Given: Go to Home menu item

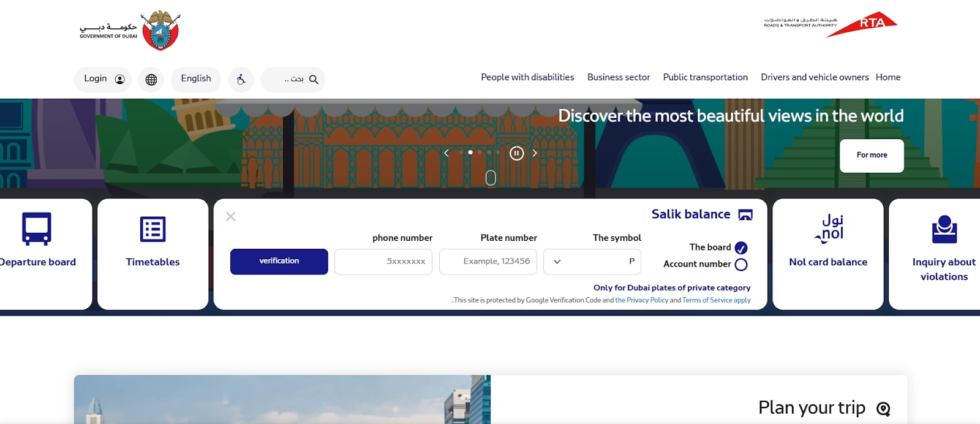Looking at the screenshot, I should point(888,77).
